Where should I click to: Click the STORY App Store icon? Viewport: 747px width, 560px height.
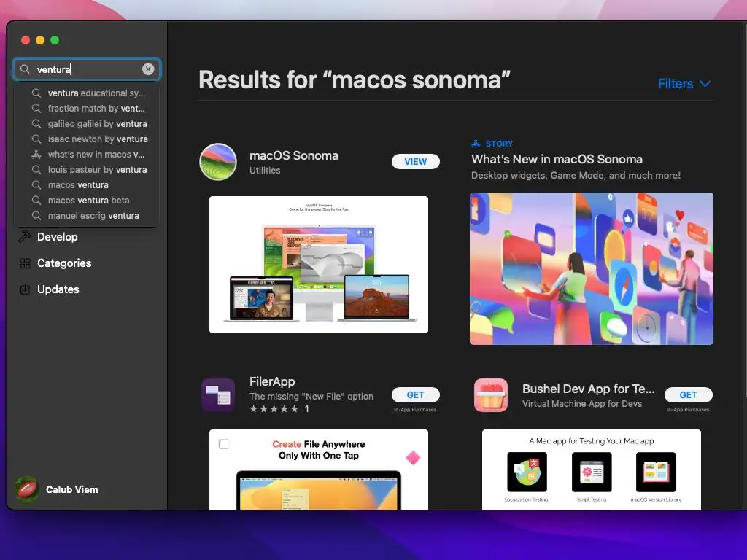476,144
